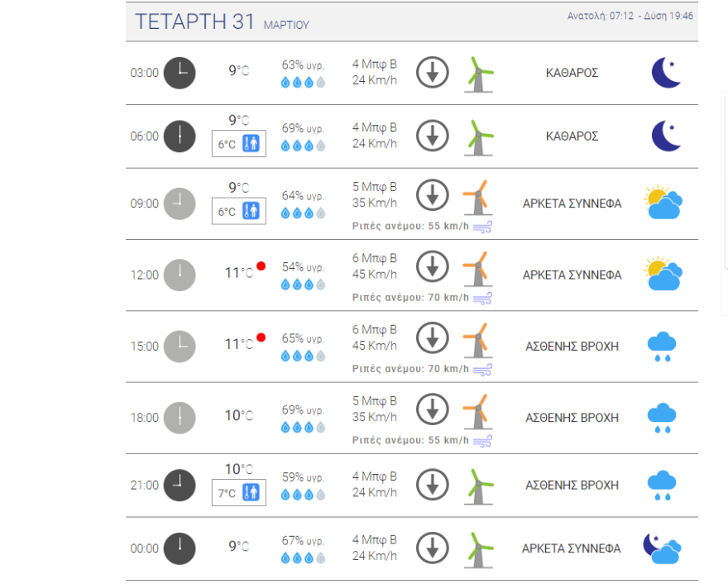Click the ΑΣΘΕΝΗΣ ΒΡΟΧΗ label at 18:00
Screen dimensions: 728x584
pyautogui.click(x=572, y=418)
